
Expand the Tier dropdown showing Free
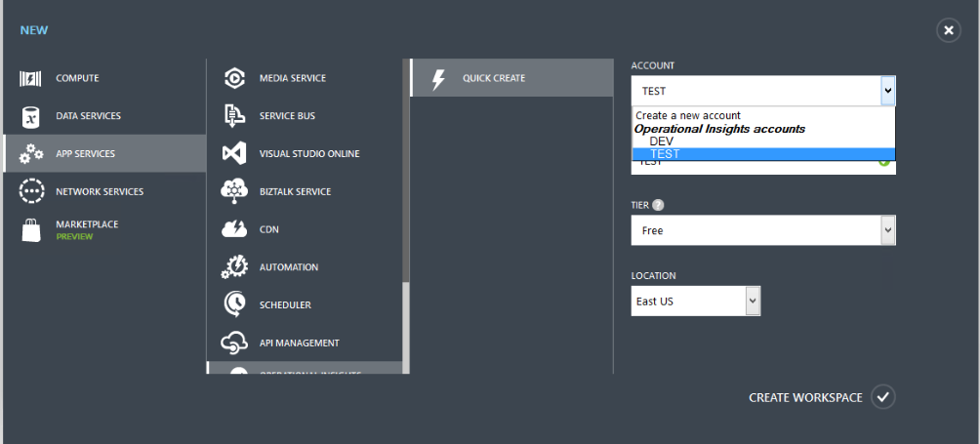886,230
